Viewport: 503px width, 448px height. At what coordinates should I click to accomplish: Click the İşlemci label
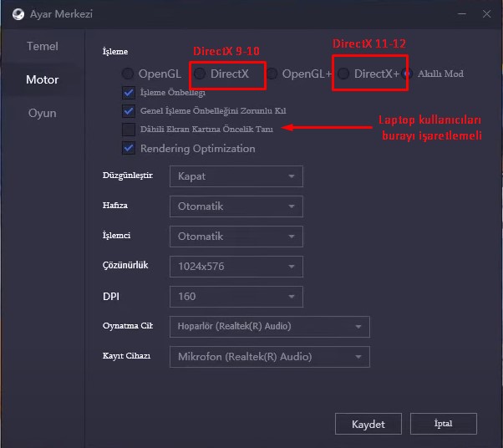[116, 235]
